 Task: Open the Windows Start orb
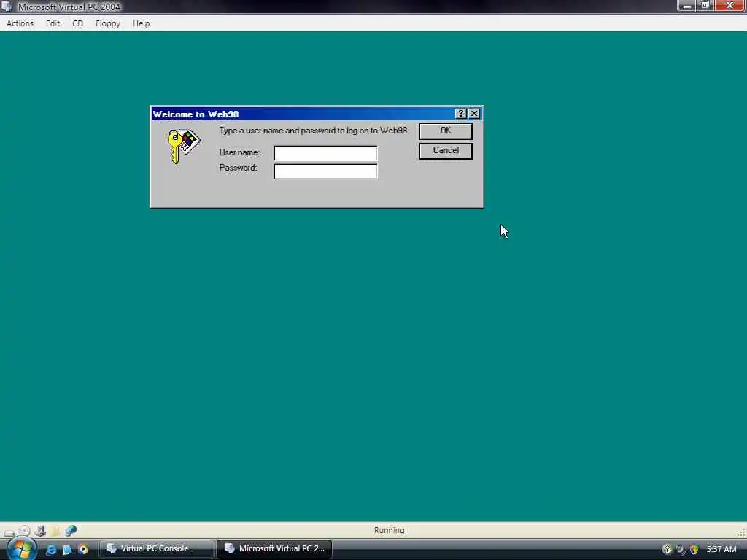point(21,549)
